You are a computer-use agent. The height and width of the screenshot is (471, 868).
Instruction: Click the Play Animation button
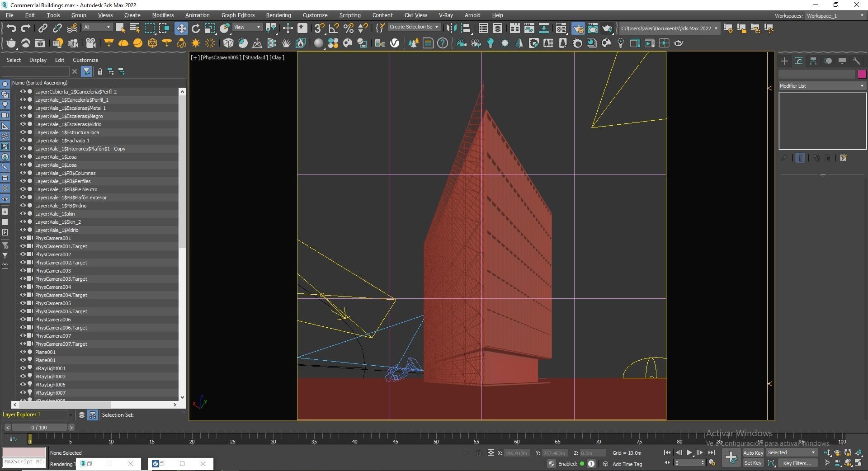689,453
